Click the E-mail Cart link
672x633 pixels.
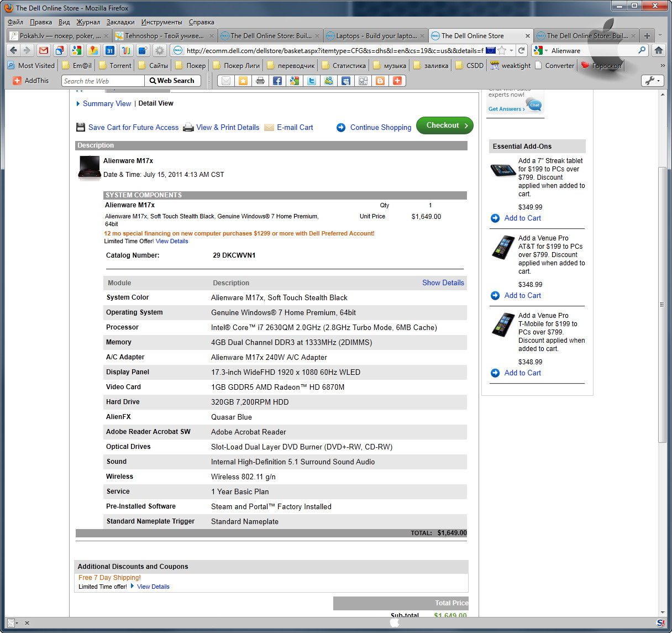coord(295,127)
